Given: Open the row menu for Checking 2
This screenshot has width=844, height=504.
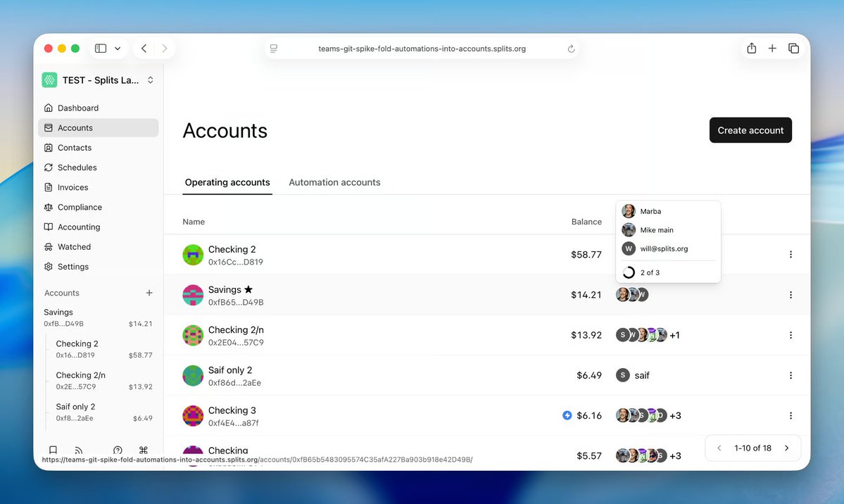Looking at the screenshot, I should [791, 254].
